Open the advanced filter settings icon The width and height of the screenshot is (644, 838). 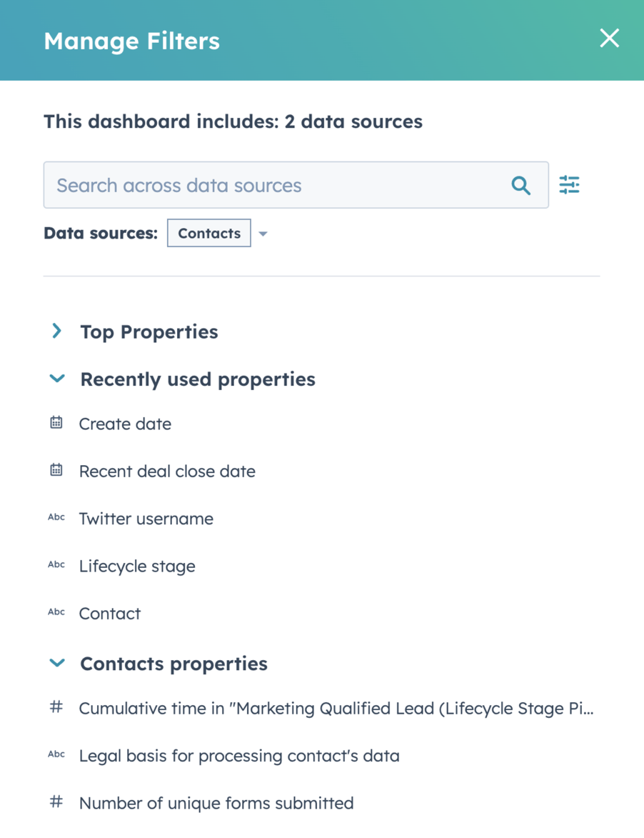click(x=569, y=184)
